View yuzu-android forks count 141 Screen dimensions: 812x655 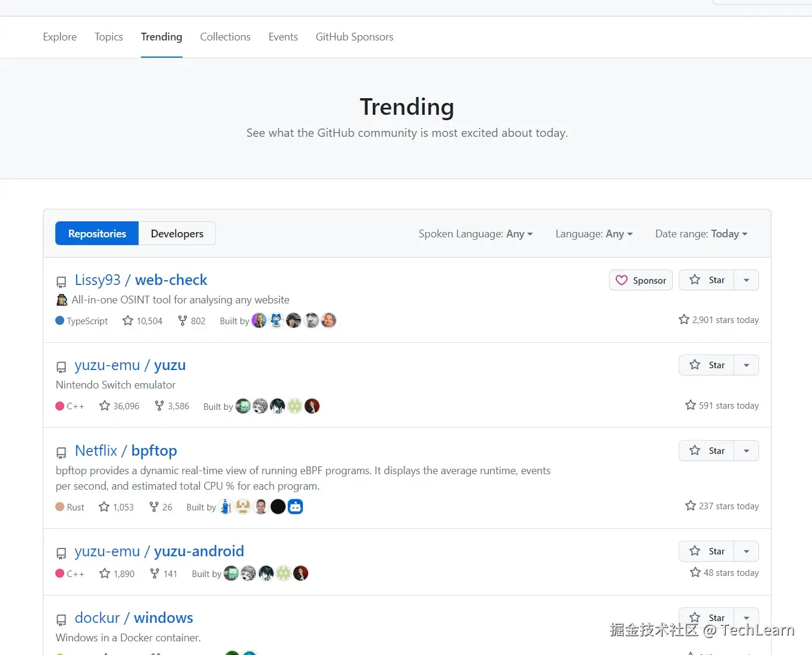tap(164, 573)
